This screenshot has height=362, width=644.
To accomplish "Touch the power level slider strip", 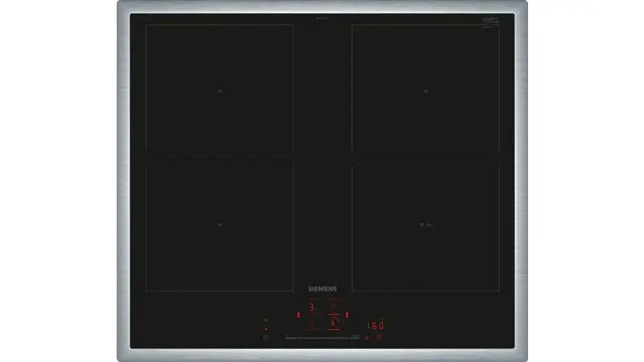I will 323,338.
